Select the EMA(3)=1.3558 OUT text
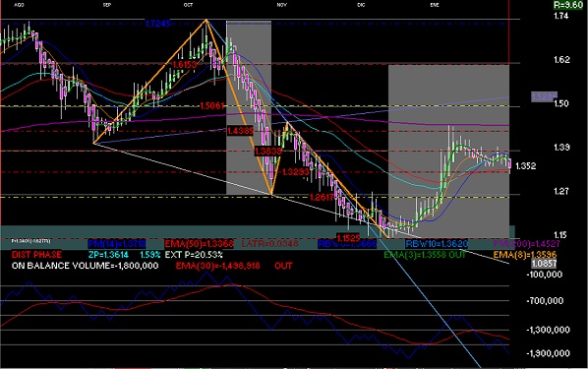 pos(424,255)
